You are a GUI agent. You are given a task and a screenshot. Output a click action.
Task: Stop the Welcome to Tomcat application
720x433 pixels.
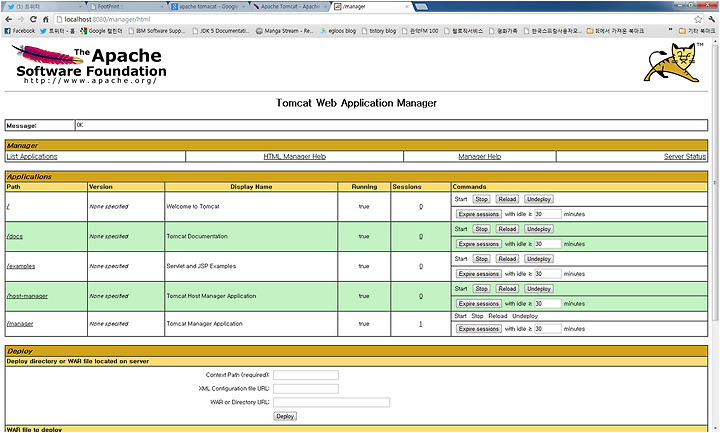pos(481,199)
